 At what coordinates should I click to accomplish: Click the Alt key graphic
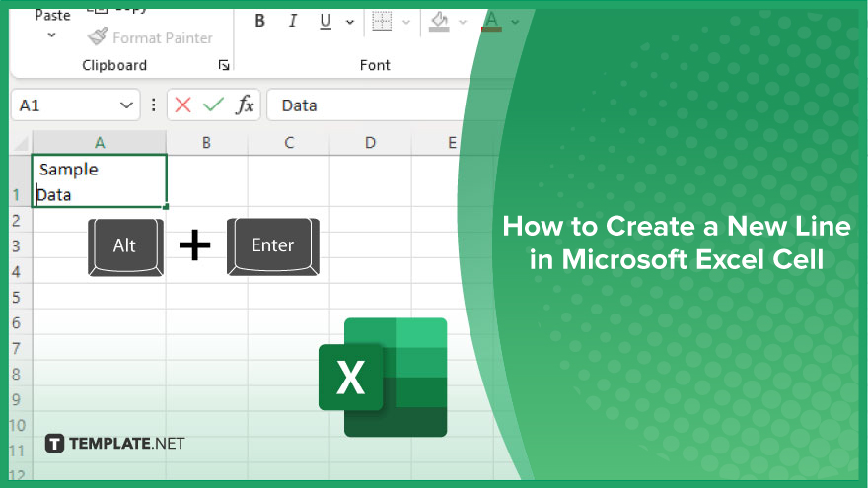point(125,246)
